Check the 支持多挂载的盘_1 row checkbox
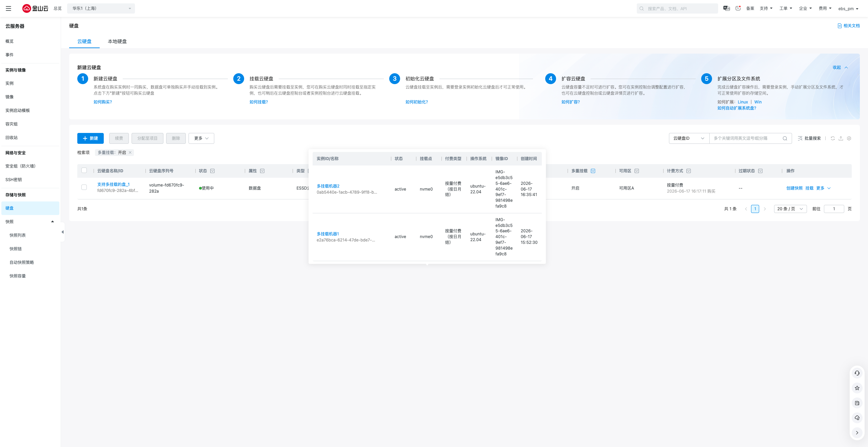 (84, 187)
